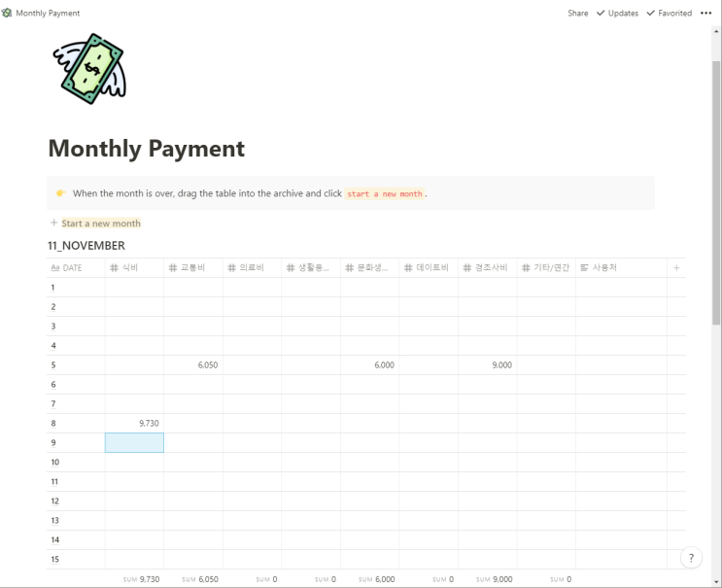Click the help question mark button
722x588 pixels.
click(x=691, y=558)
